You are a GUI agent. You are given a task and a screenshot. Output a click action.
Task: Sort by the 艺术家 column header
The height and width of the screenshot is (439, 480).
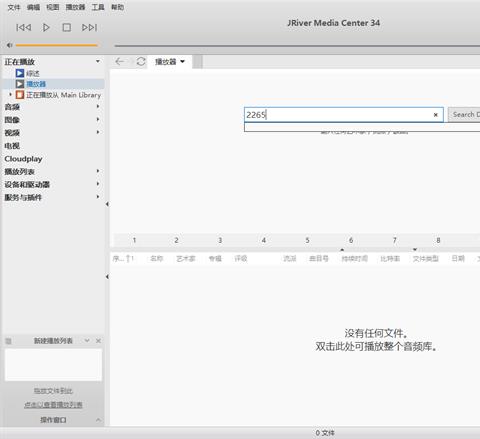(x=186, y=259)
